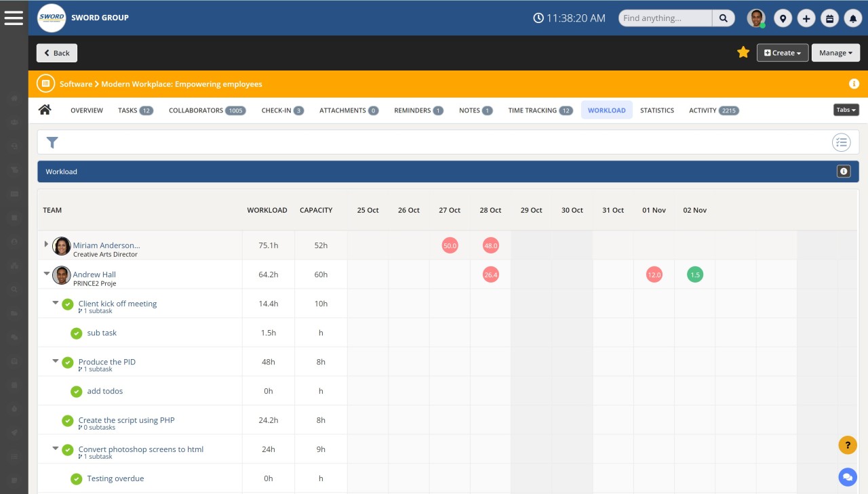Open notifications via the bell icon
Image resolution: width=868 pixels, height=494 pixels.
click(853, 18)
